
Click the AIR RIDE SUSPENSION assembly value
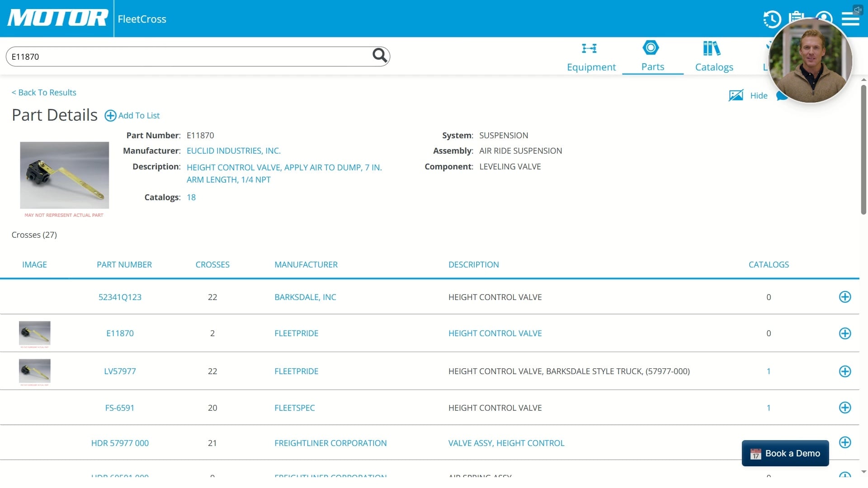[521, 151]
